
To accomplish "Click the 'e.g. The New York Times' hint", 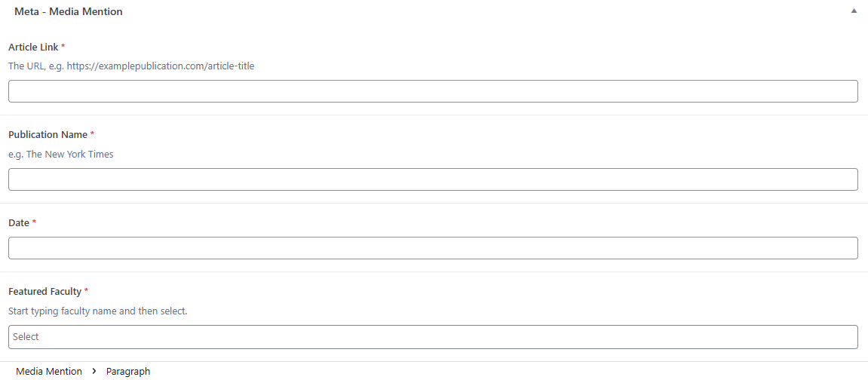I will 60,154.
